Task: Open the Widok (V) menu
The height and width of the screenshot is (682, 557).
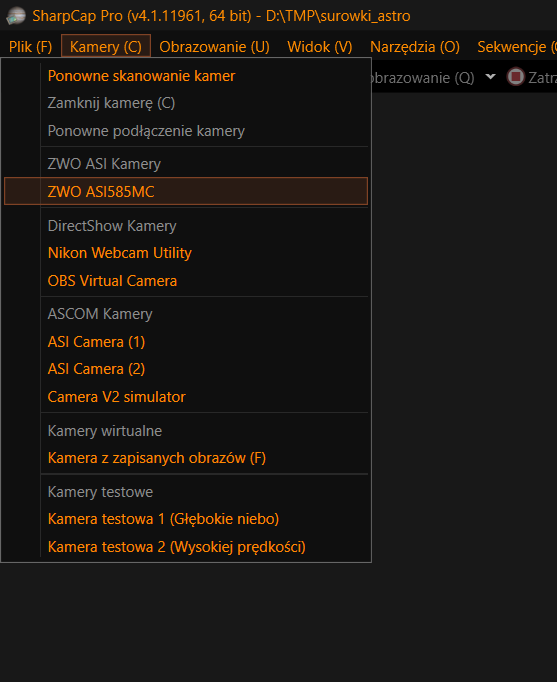Action: [x=320, y=47]
